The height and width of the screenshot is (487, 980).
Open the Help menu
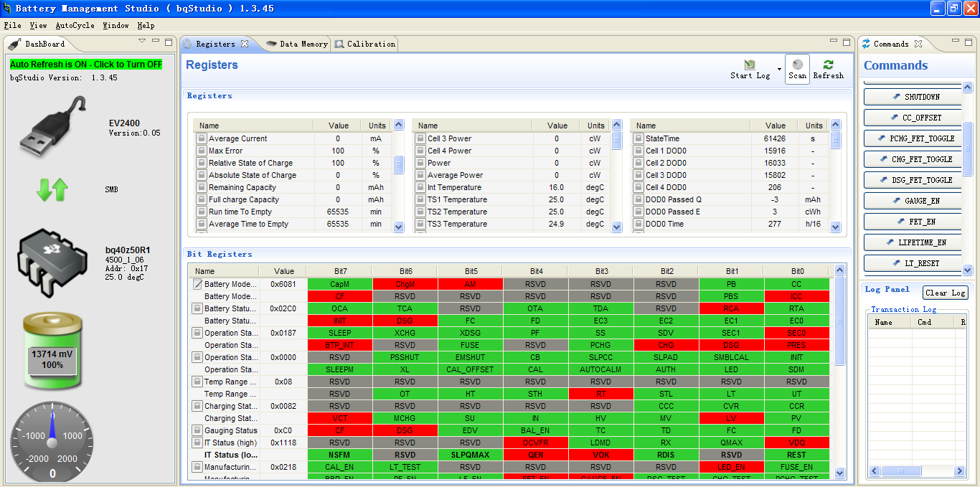coord(146,25)
